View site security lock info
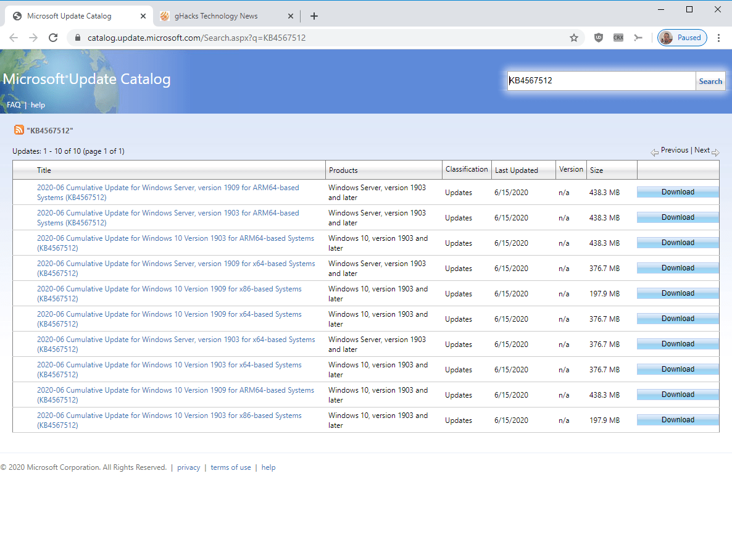The image size is (732, 560). pos(78,38)
